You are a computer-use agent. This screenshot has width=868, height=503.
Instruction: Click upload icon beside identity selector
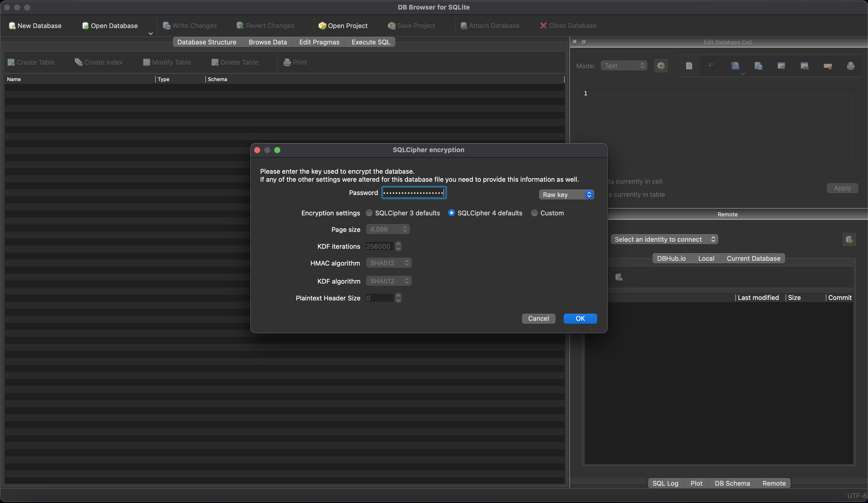(x=849, y=239)
